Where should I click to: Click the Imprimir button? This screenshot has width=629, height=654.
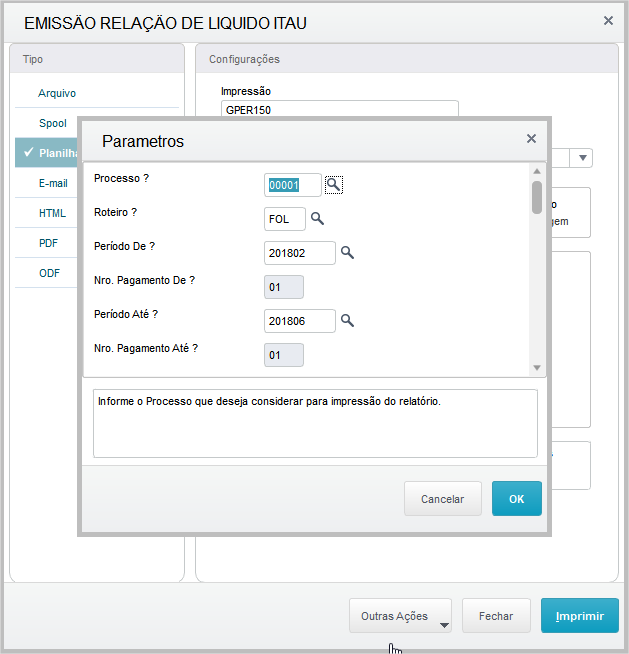click(580, 616)
